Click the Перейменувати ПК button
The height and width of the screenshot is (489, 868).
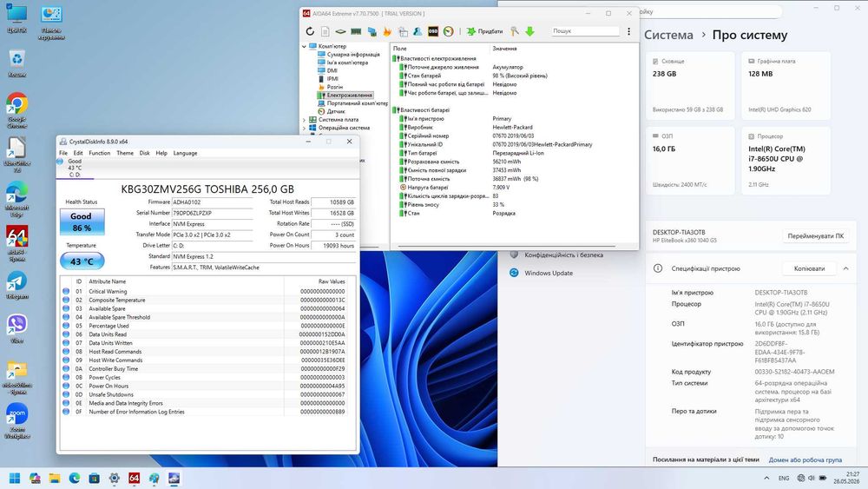pos(815,236)
